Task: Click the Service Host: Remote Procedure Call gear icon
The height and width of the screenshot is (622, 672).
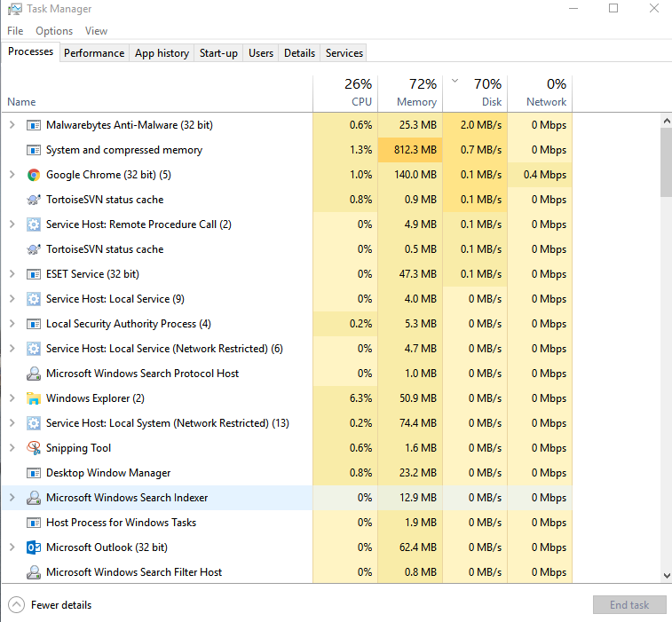Action: 34,224
